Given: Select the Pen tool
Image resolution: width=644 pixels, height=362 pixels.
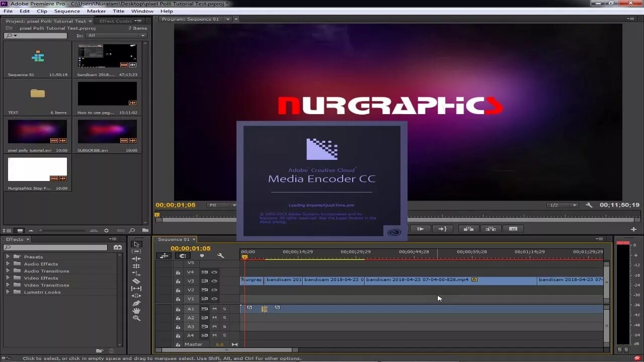Looking at the screenshot, I should pos(136,304).
